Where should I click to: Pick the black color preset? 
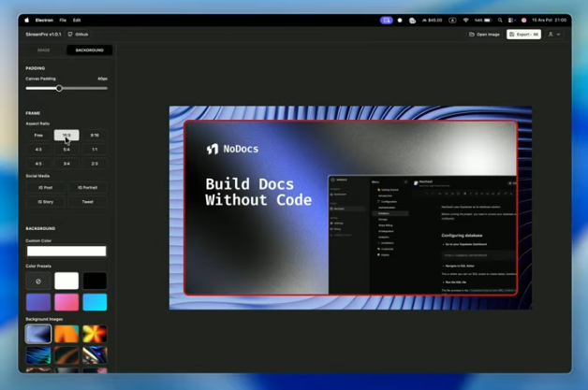(95, 281)
